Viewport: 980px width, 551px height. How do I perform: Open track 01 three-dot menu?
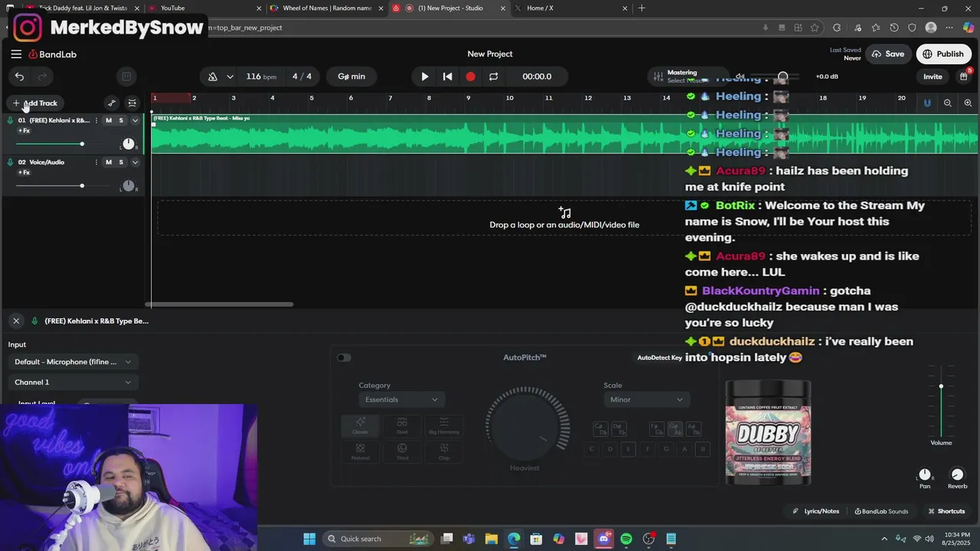click(x=96, y=120)
